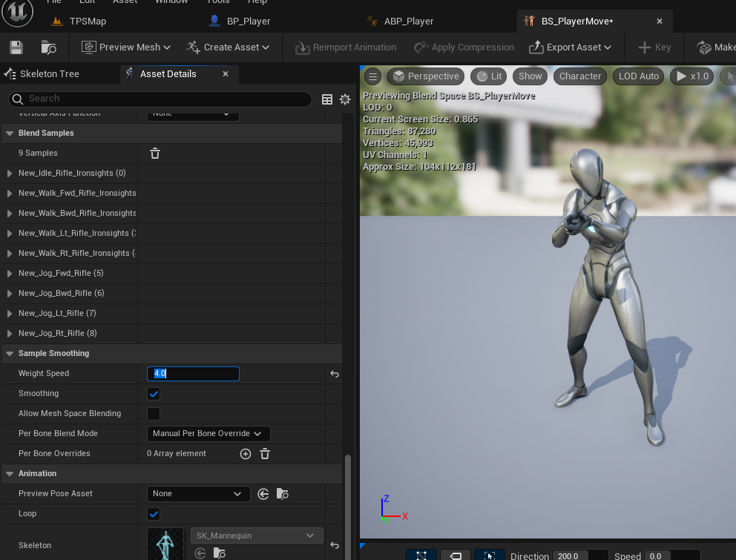
Task: Open details panel settings gear
Action: (345, 99)
